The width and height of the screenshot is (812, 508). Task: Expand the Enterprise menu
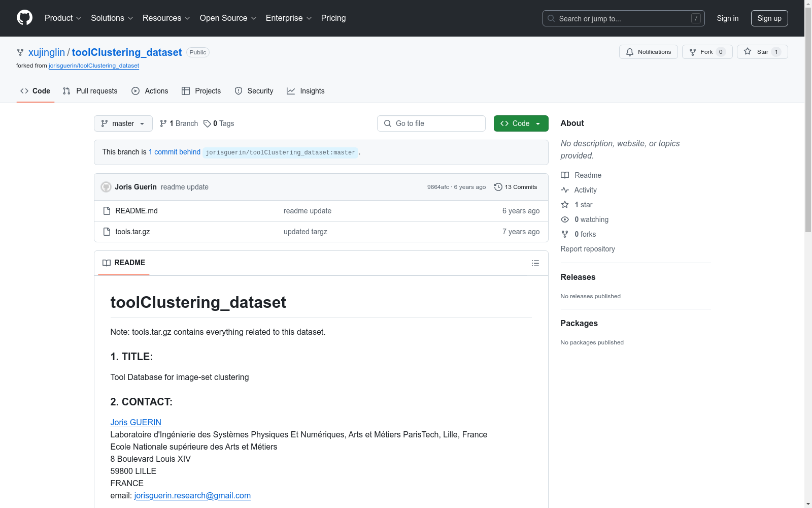pos(289,18)
